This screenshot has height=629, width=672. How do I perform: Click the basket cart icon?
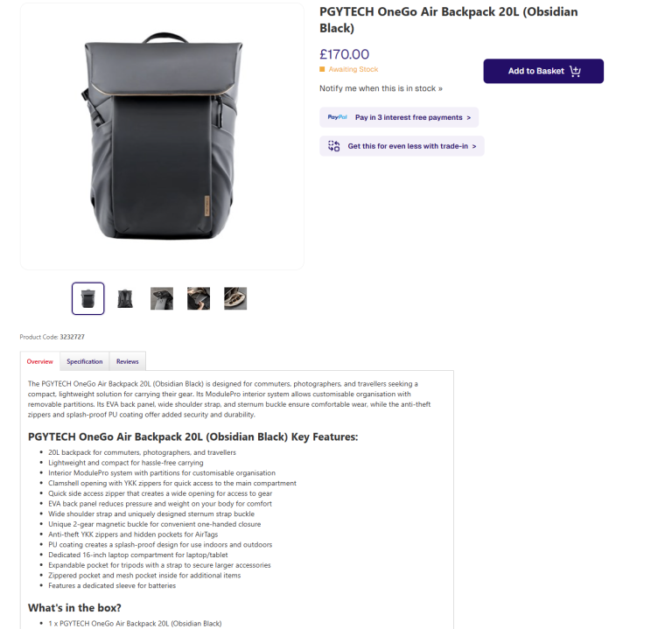click(x=575, y=71)
